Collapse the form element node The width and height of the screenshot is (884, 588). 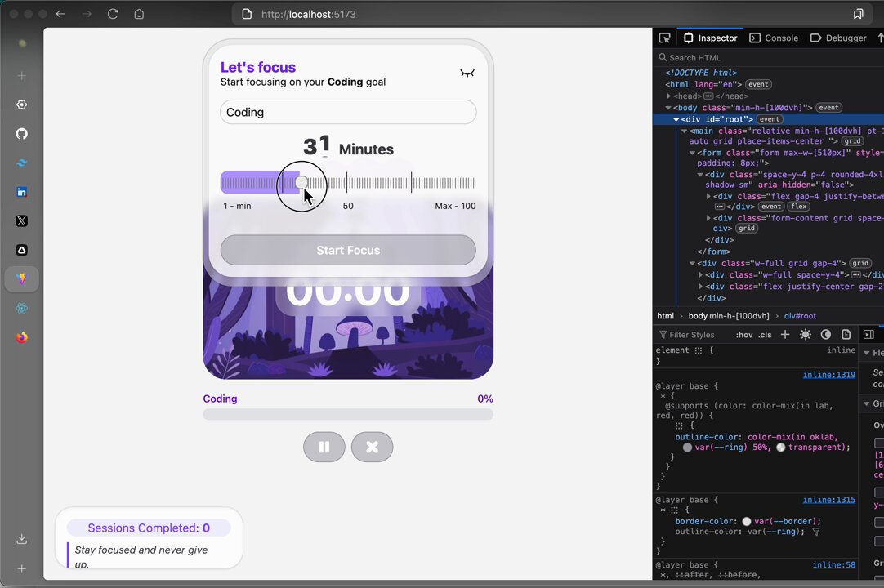click(692, 153)
